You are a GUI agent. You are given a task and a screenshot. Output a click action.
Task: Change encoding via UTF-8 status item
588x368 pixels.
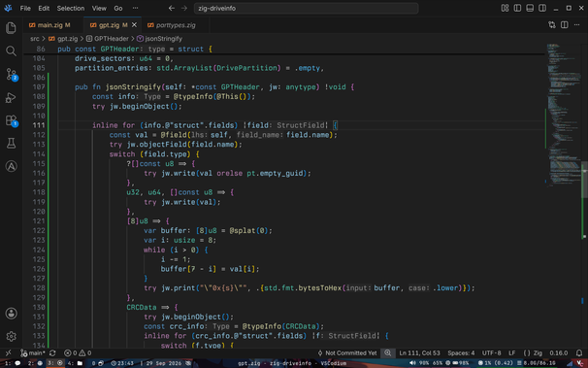pyautogui.click(x=491, y=353)
